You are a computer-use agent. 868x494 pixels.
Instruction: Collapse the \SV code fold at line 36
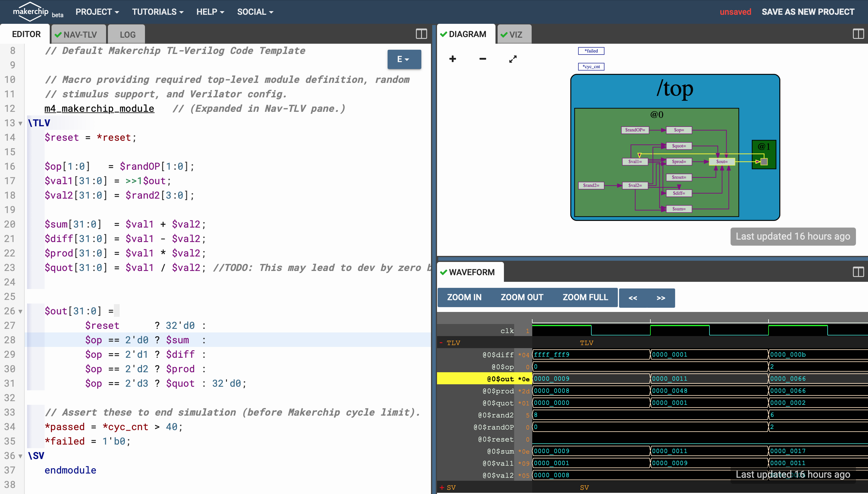click(x=20, y=456)
